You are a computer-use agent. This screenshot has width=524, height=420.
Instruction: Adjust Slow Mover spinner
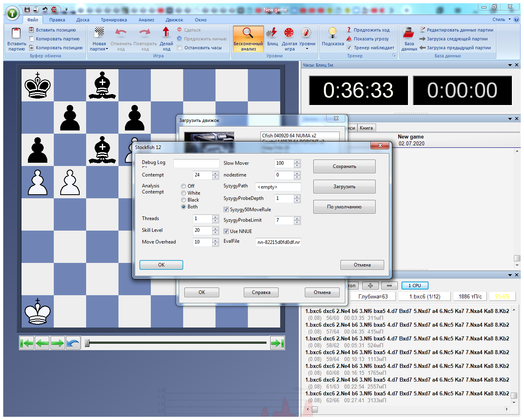pos(297,163)
